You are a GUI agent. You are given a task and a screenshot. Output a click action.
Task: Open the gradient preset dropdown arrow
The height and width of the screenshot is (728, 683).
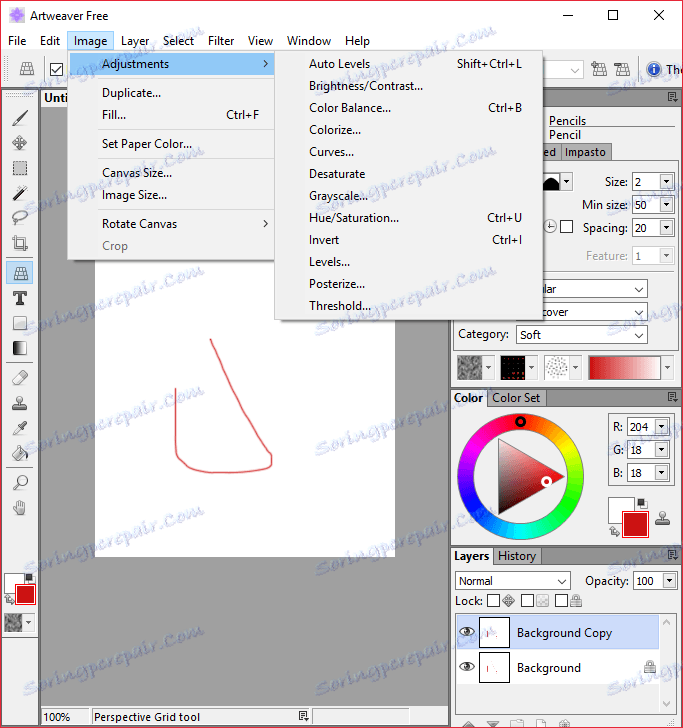click(667, 367)
